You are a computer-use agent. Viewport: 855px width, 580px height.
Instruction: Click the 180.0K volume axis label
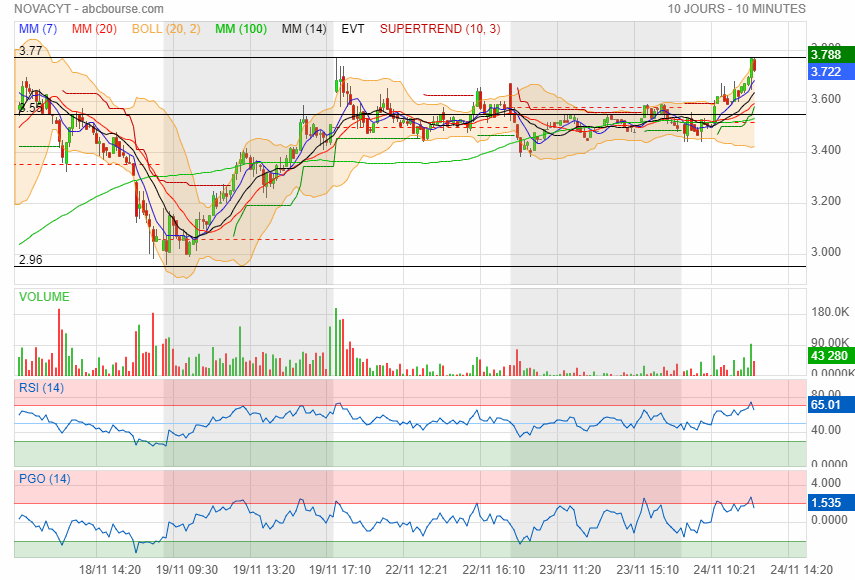point(830,312)
